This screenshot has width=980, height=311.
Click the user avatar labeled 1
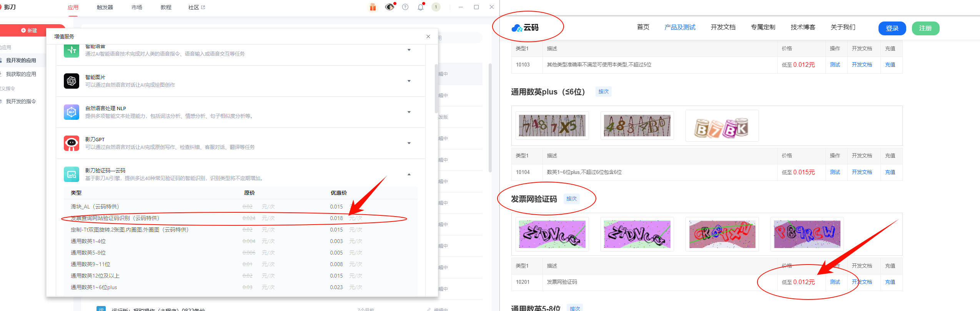(436, 7)
